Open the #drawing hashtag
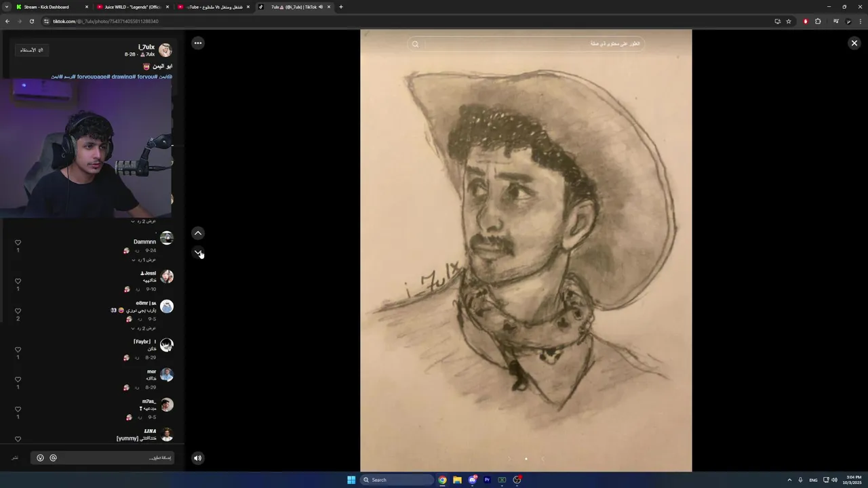The height and width of the screenshot is (488, 868). pos(123,77)
